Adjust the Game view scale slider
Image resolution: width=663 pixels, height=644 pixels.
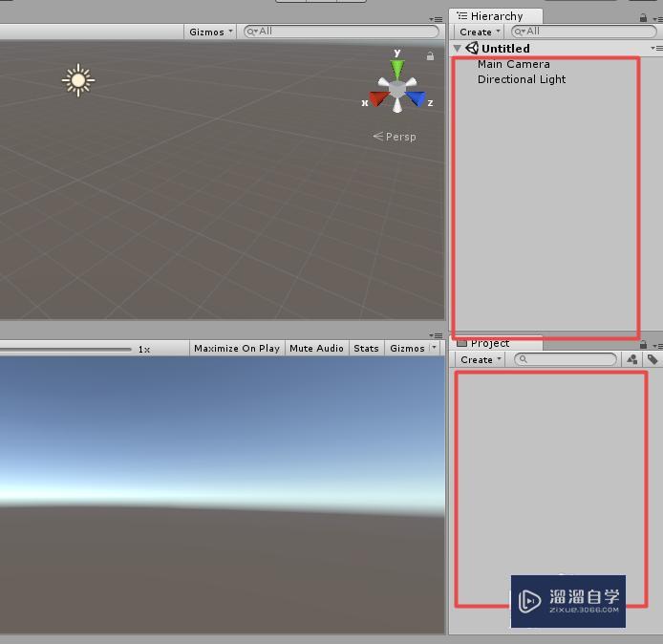pos(66,350)
